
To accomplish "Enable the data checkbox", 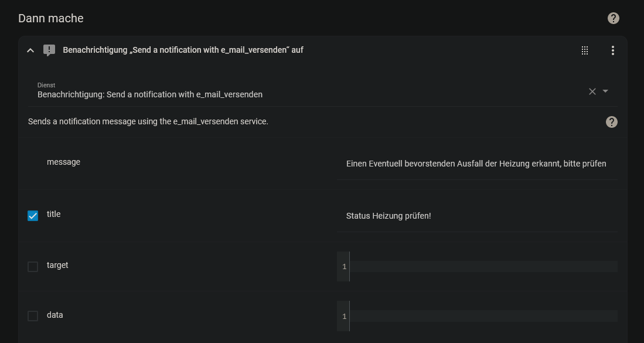I will (33, 316).
